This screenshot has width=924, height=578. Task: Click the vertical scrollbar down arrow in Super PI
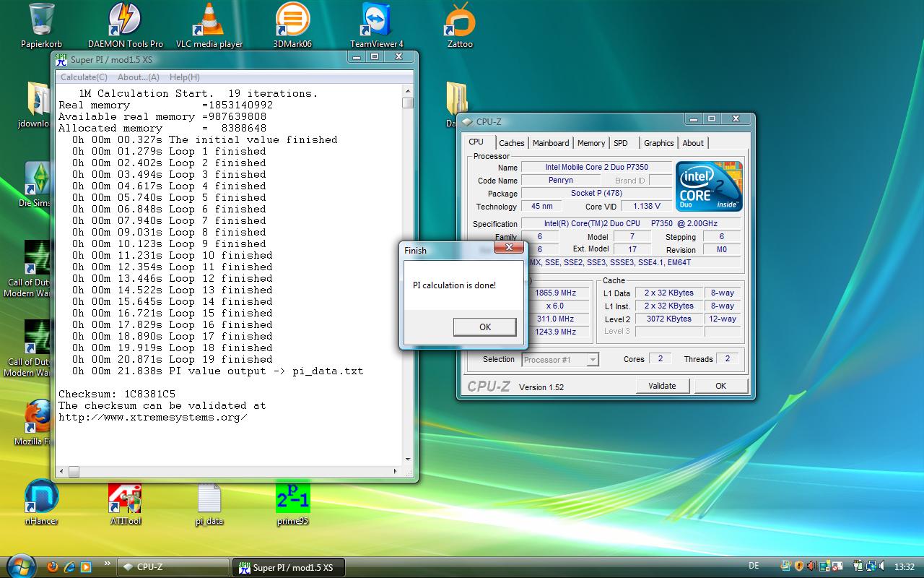[408, 460]
